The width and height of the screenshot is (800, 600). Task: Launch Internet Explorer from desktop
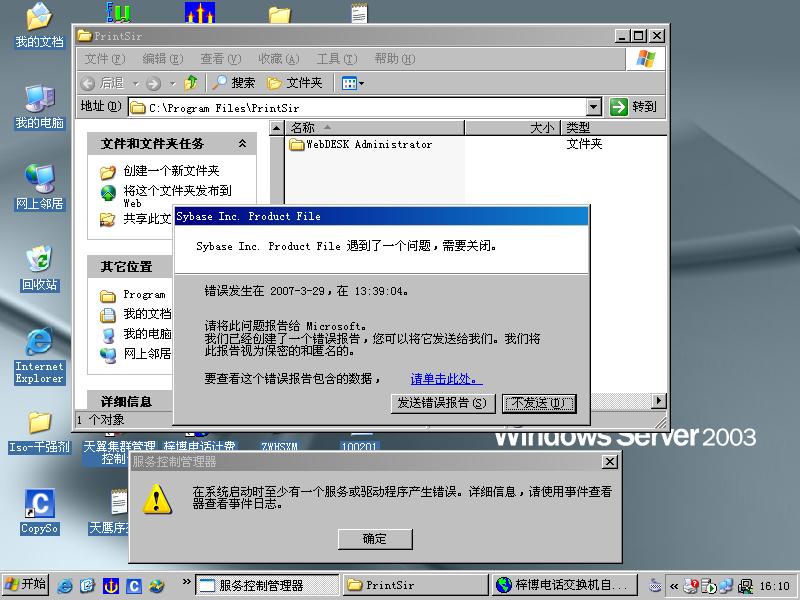39,356
